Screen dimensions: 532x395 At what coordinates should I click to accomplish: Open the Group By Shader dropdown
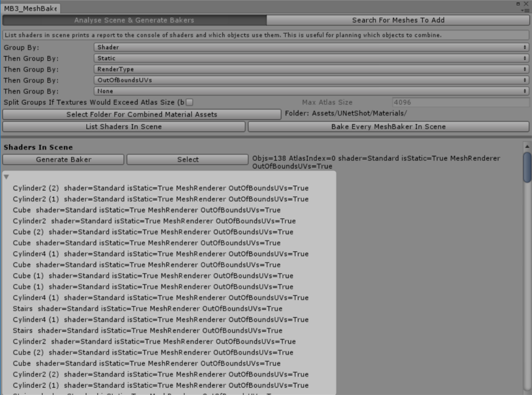point(311,47)
